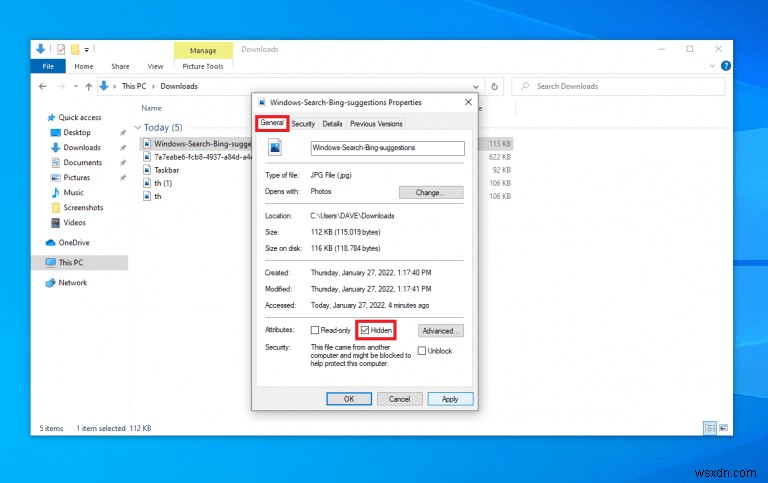The image size is (768, 483).
Task: Close the Properties dialog with X
Action: 468,102
